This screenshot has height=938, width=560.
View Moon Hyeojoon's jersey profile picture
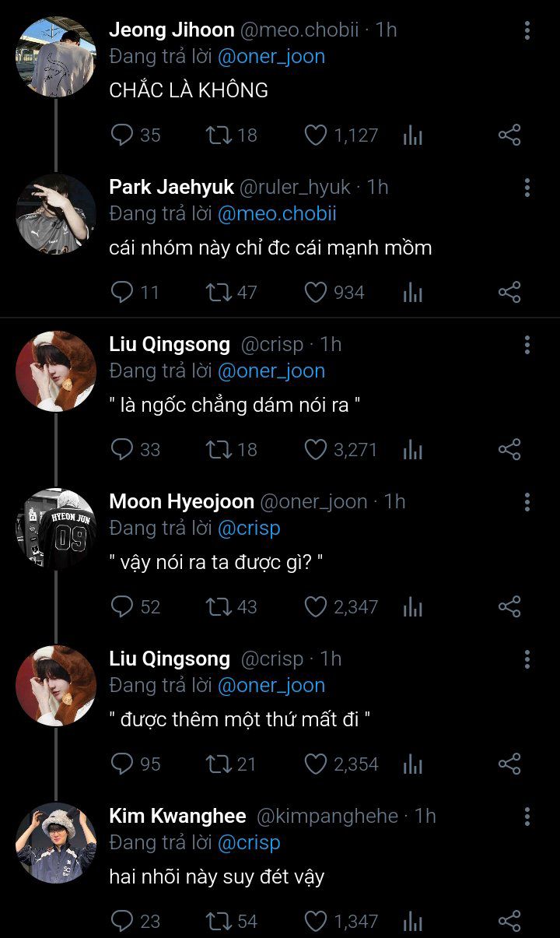click(x=56, y=529)
